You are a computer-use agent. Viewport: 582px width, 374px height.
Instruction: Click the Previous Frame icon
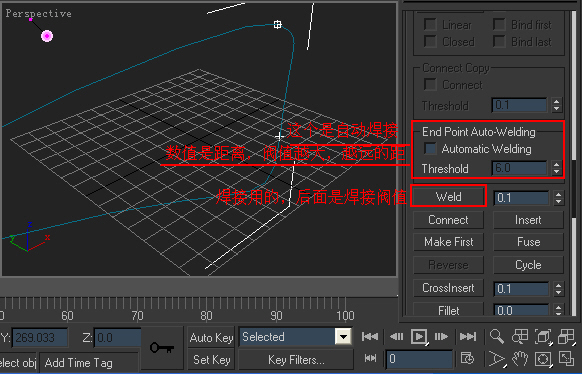(396, 337)
